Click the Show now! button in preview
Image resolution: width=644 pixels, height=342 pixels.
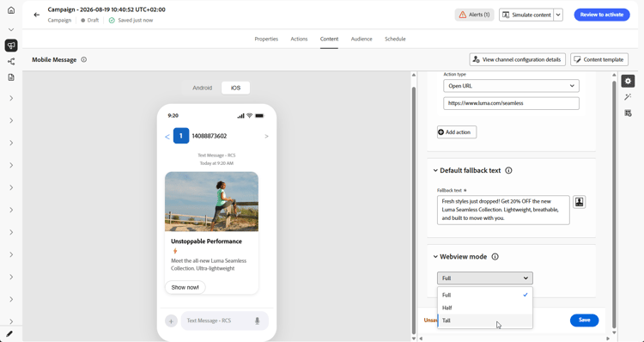click(x=185, y=287)
